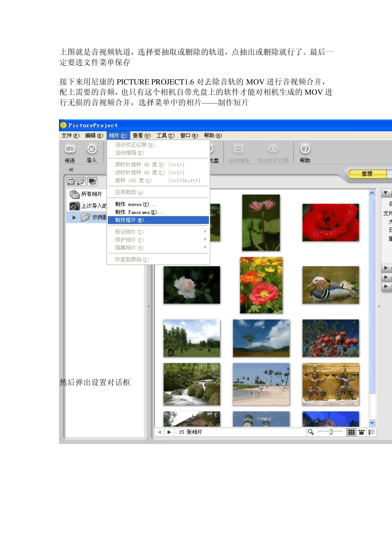Choose 制作 Panorama menu entry
This screenshot has height=555, width=392.
point(158,212)
